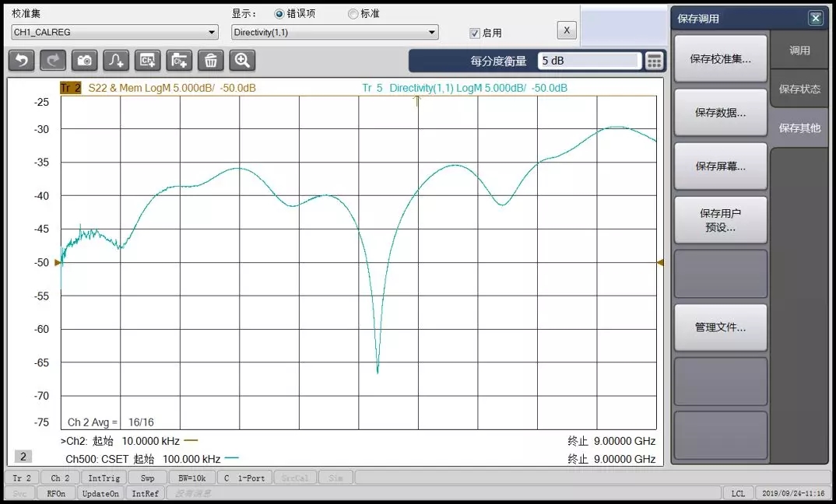Switch to the 调用 tab
Screen dimensions: 836x504
pyautogui.click(x=799, y=50)
